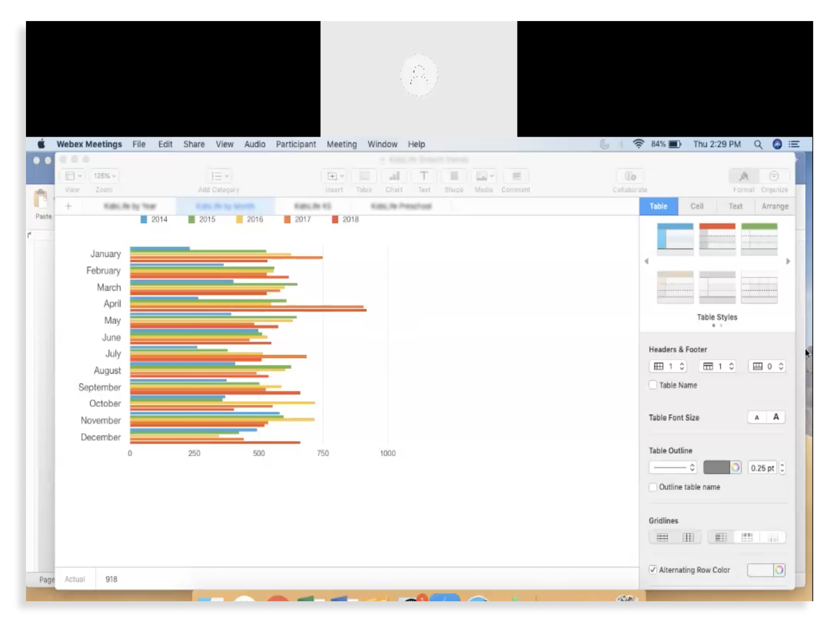Viewport: 840px width, 623px height.
Task: Open the Comment tool
Action: pos(516,176)
